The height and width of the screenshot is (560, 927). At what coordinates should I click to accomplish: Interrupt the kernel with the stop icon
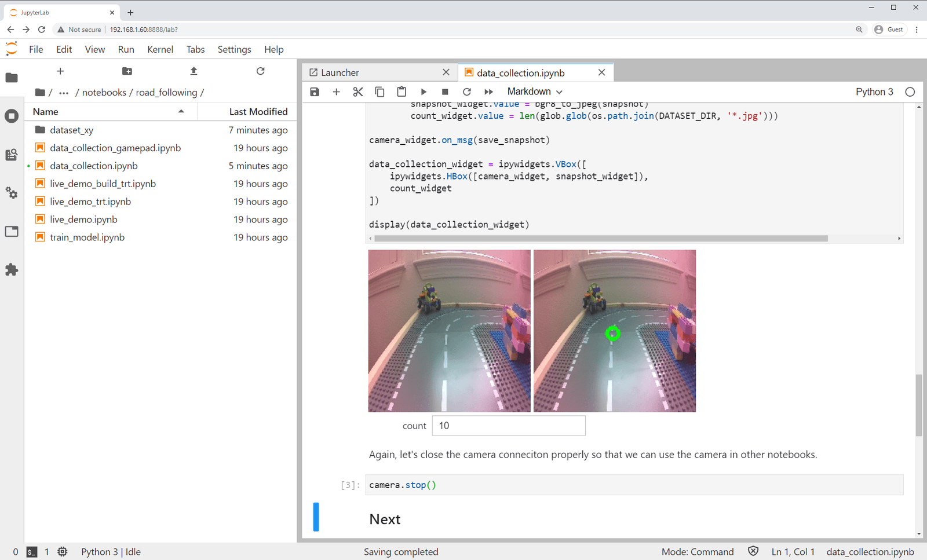click(445, 91)
